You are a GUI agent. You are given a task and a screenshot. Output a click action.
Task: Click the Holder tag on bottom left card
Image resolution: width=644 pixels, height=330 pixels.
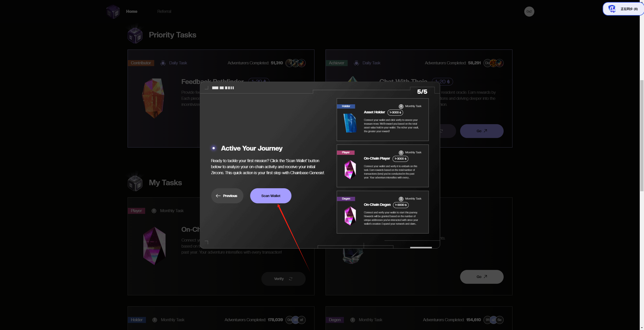coord(137,320)
